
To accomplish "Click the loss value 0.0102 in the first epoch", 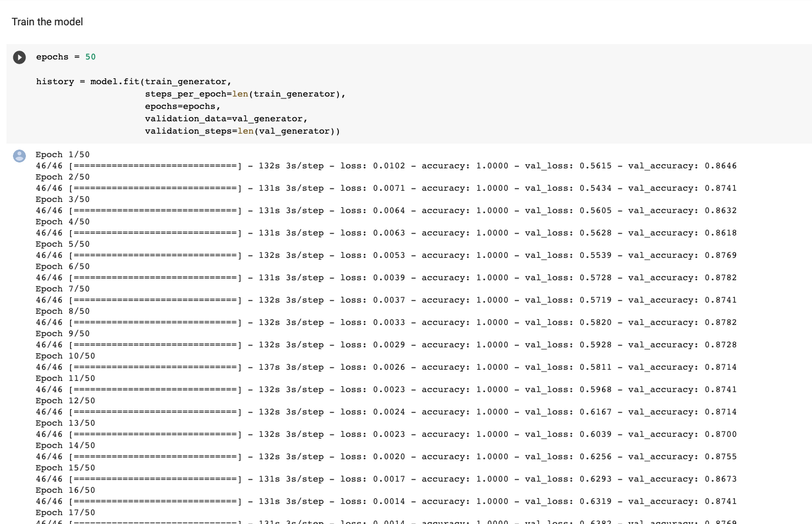I will point(392,165).
